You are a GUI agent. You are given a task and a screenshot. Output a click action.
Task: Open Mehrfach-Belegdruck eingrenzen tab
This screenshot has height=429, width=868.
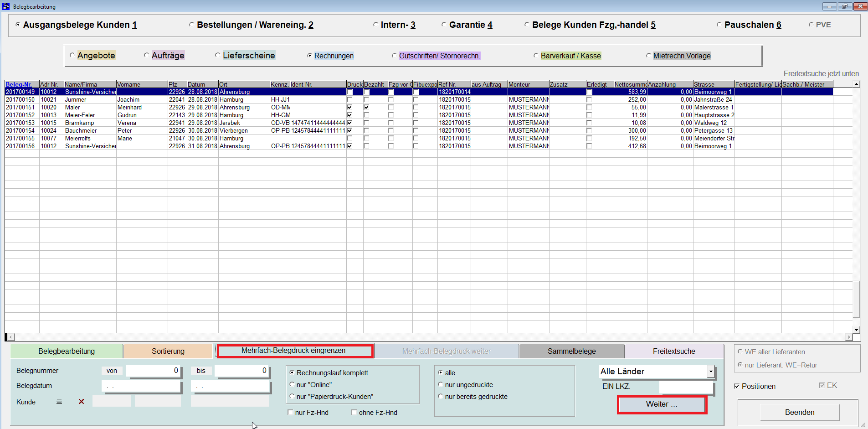[294, 351]
